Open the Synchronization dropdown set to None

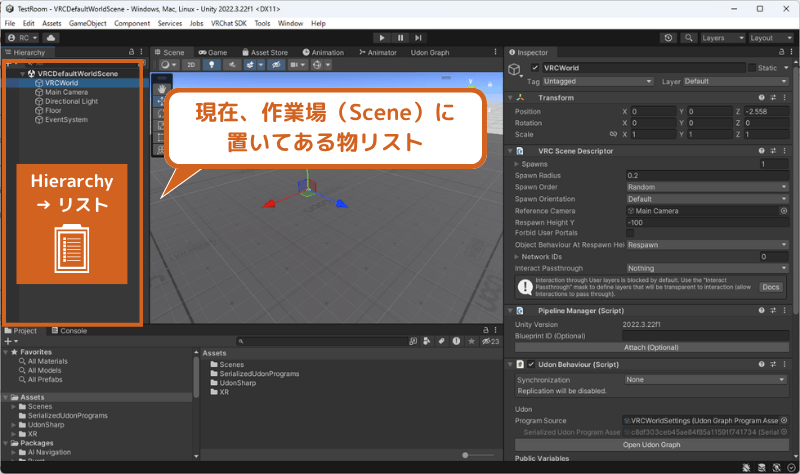pos(705,380)
